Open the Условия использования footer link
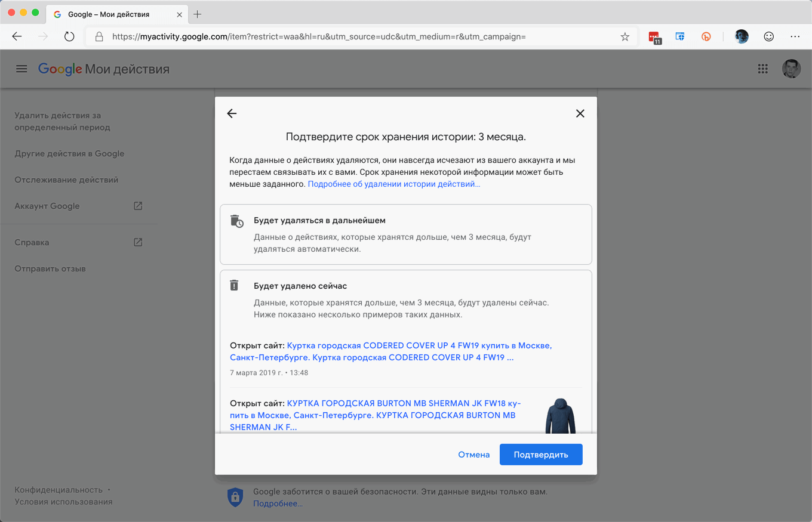Viewport: 812px width, 522px height. pyautogui.click(x=63, y=502)
